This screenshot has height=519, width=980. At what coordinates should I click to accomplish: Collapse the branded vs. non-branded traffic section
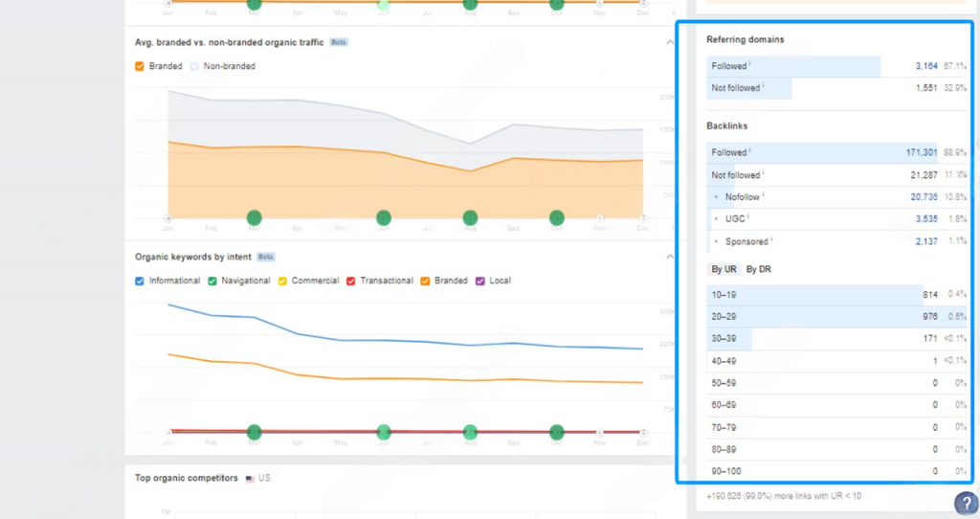click(670, 42)
